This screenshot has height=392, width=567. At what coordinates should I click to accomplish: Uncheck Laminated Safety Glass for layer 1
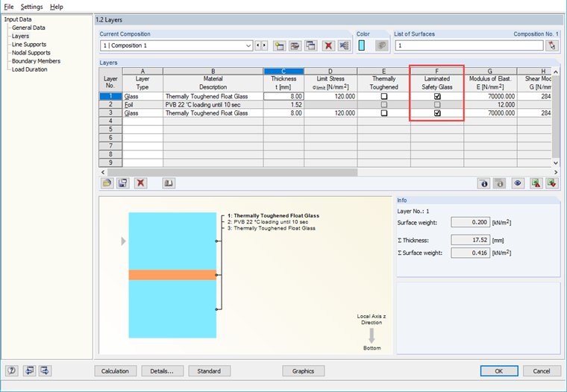[x=437, y=96]
